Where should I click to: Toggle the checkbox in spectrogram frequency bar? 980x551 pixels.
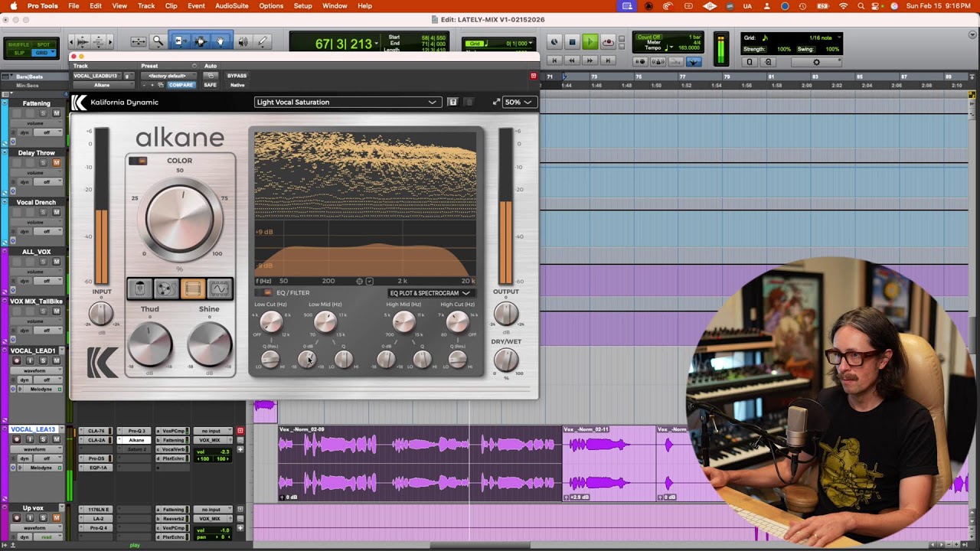pos(369,281)
